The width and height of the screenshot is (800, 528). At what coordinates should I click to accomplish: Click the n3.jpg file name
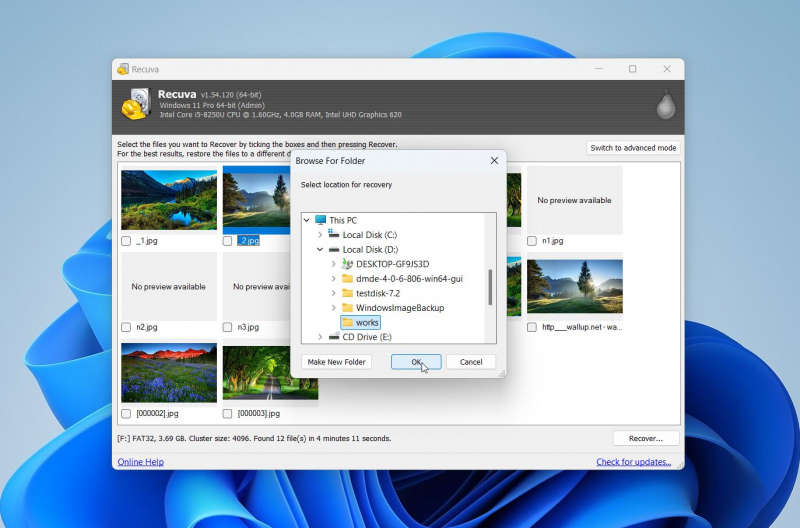248,327
